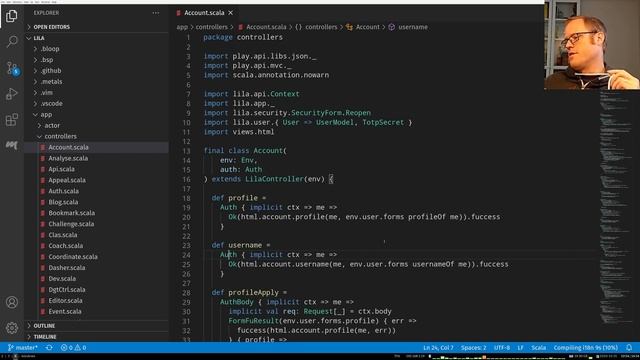Click the app breadcrumb segment
640x360 pixels.
tap(182, 27)
